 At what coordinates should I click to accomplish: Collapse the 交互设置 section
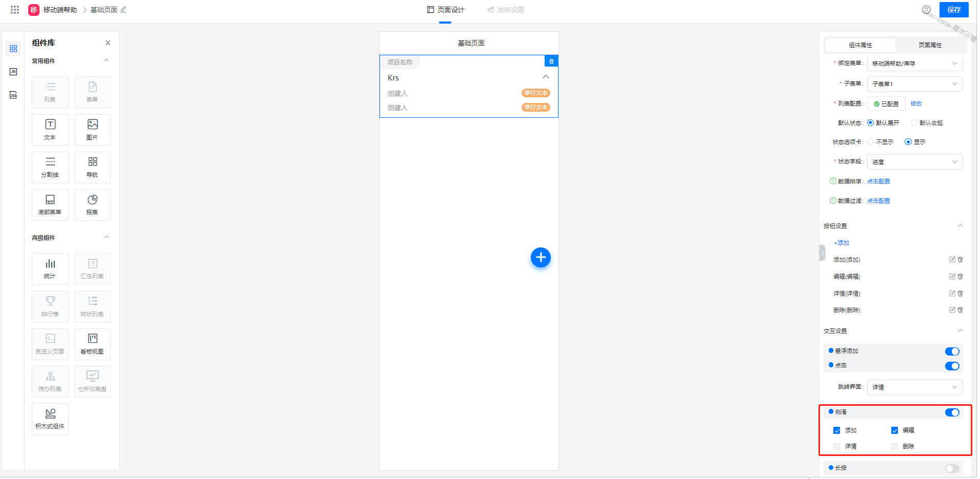click(961, 331)
